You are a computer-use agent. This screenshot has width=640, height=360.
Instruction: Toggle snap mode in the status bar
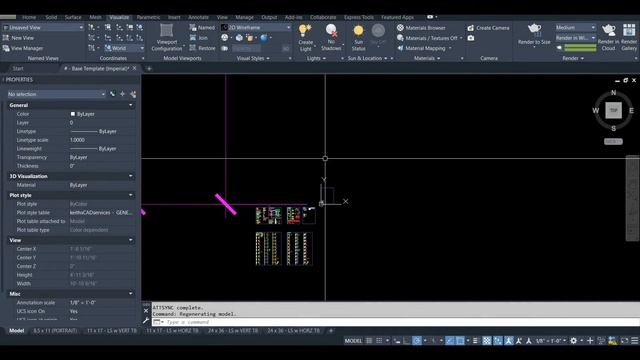pos(379,340)
